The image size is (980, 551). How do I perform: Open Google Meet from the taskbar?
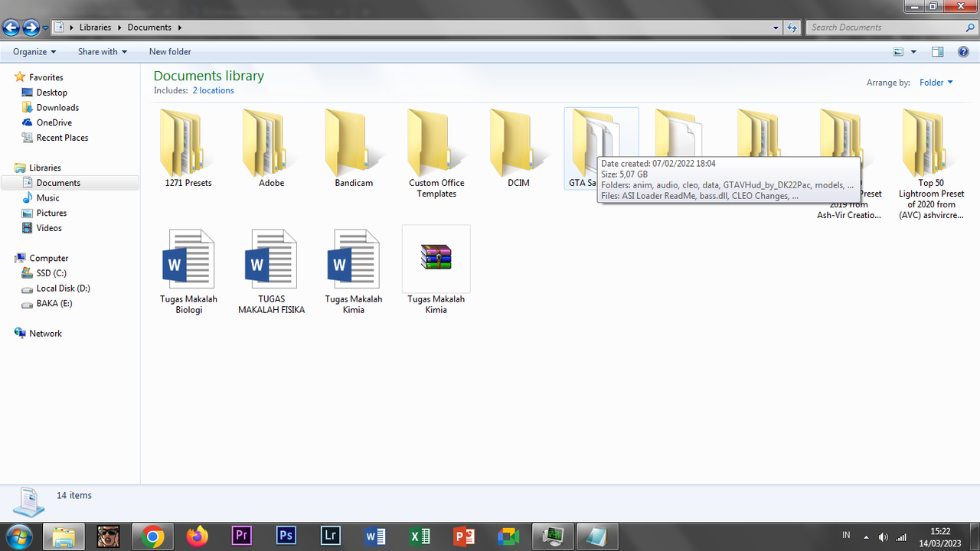508,537
